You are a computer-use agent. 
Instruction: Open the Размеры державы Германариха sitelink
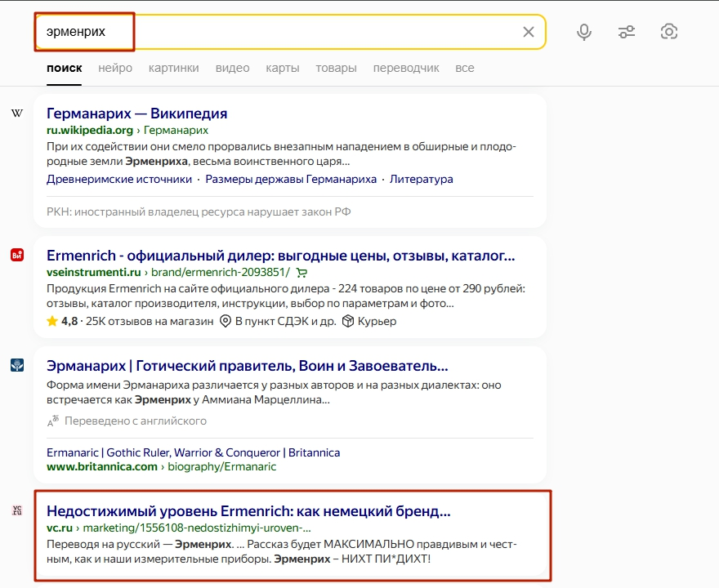(291, 179)
